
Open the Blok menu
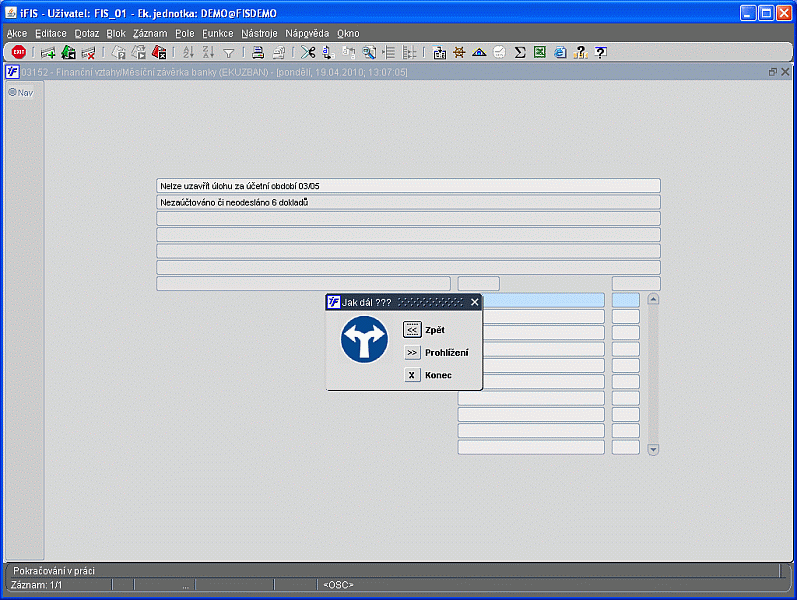coord(116,34)
